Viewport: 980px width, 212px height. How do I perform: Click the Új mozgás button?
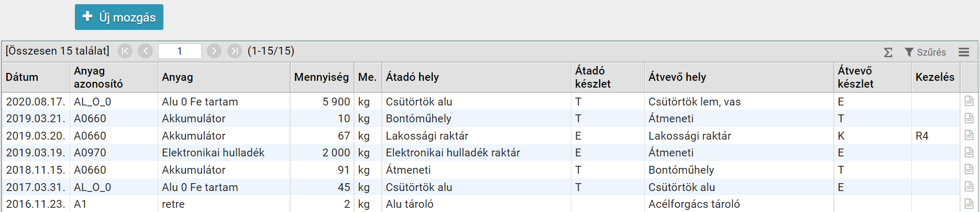tap(119, 17)
